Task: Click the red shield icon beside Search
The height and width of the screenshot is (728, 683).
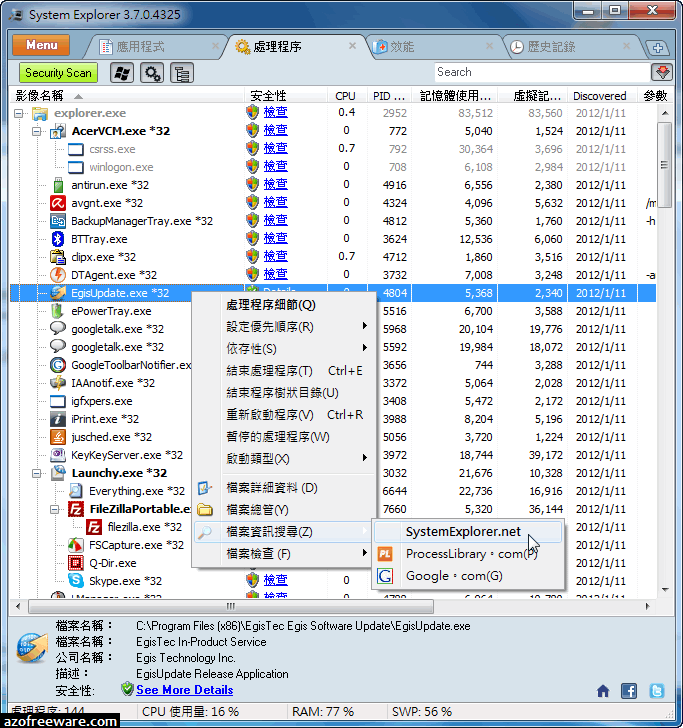Action: tap(662, 72)
